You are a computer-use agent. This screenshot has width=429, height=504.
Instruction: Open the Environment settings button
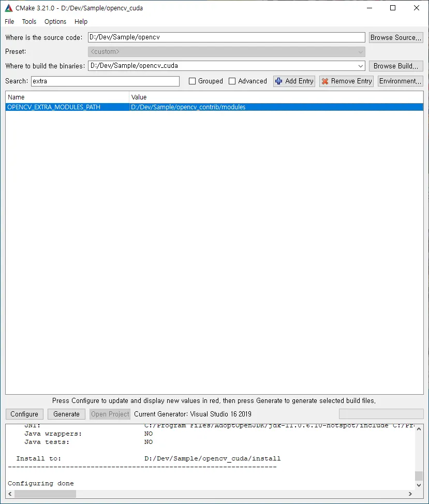[400, 81]
